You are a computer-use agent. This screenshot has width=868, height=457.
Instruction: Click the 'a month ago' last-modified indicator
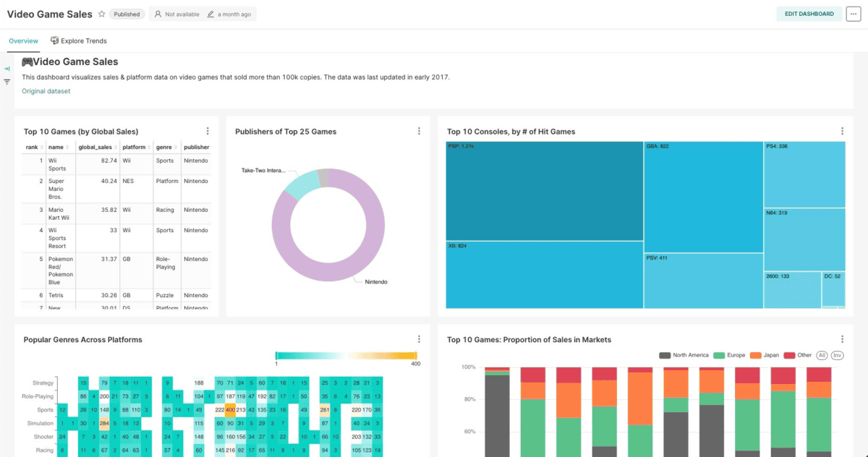point(228,14)
